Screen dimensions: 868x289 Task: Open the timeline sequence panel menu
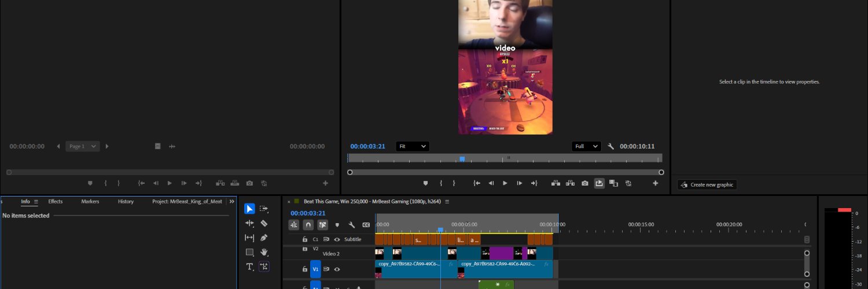pos(447,202)
